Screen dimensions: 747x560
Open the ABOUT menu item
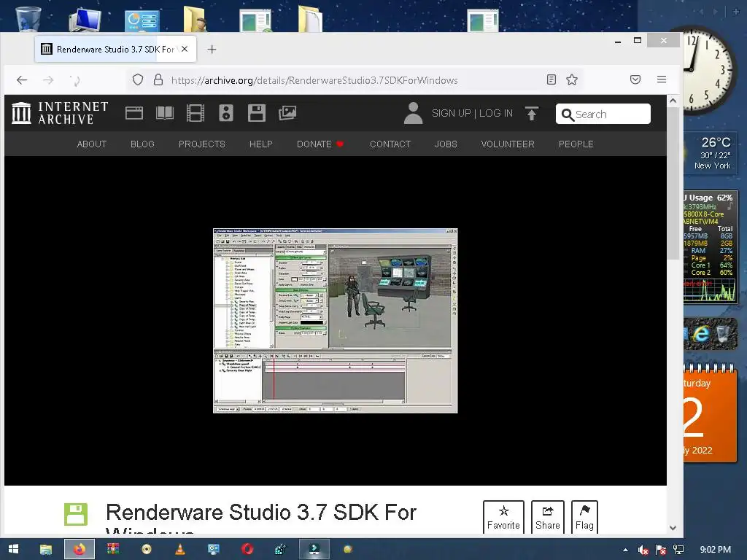(92, 144)
